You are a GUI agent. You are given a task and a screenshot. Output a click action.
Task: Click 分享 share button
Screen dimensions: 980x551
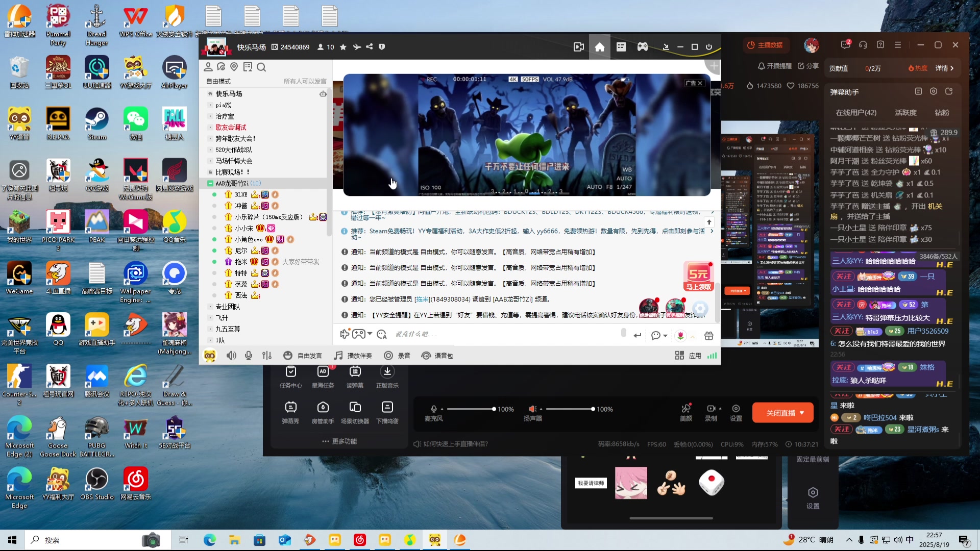tap(808, 66)
